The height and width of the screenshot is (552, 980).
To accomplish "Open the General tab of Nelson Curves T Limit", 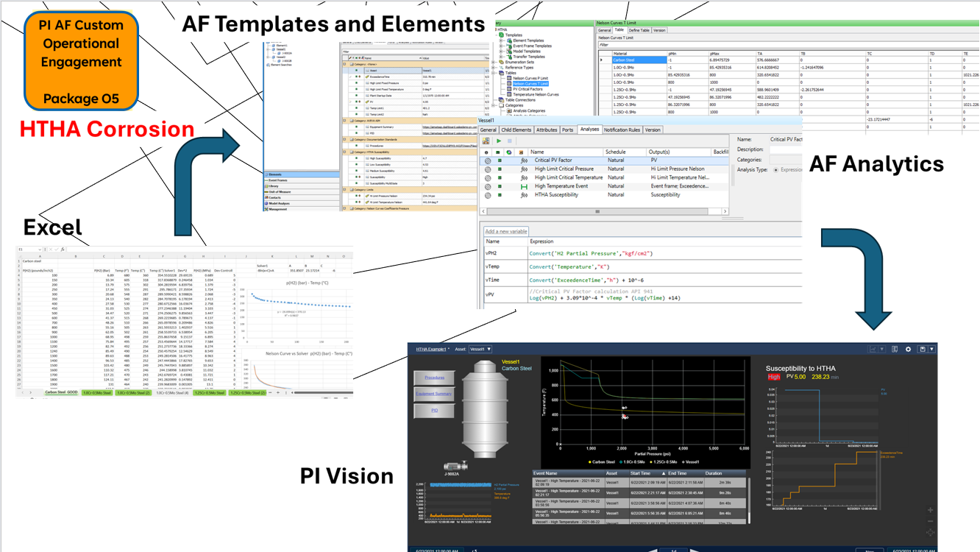I will (x=604, y=30).
